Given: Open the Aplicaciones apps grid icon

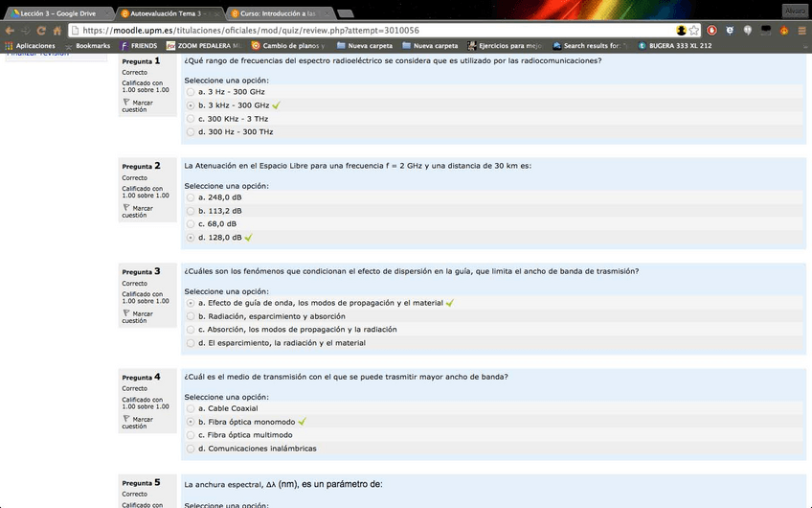Looking at the screenshot, I should tap(9, 46).
